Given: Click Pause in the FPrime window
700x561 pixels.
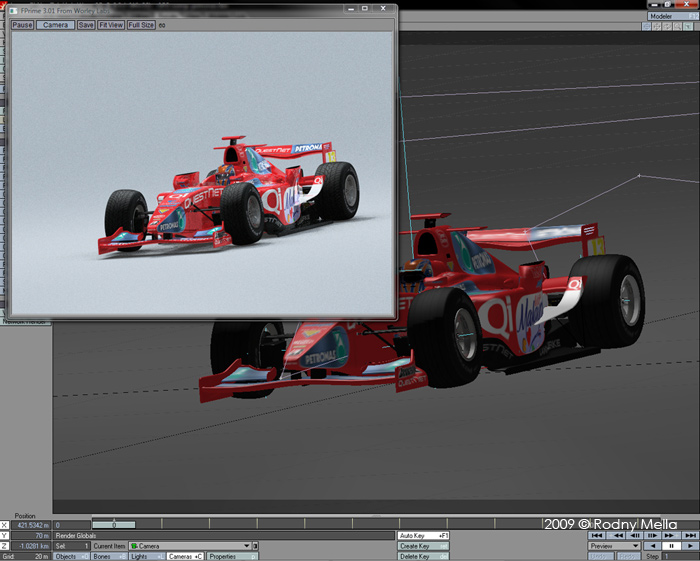Looking at the screenshot, I should coord(22,24).
